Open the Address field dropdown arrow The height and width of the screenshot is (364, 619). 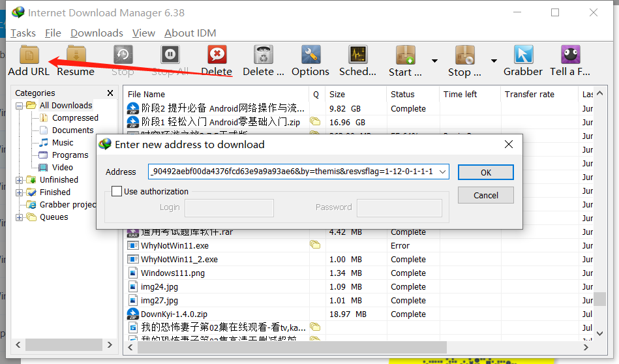tap(443, 172)
